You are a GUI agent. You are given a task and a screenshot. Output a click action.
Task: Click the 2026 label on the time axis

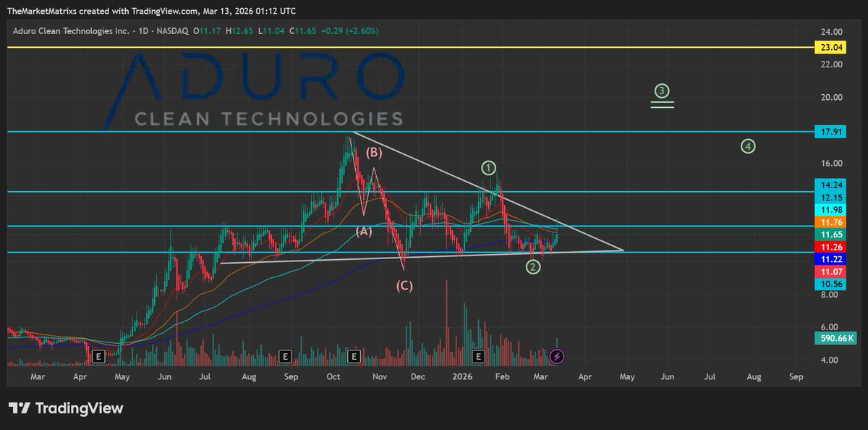pos(464,377)
